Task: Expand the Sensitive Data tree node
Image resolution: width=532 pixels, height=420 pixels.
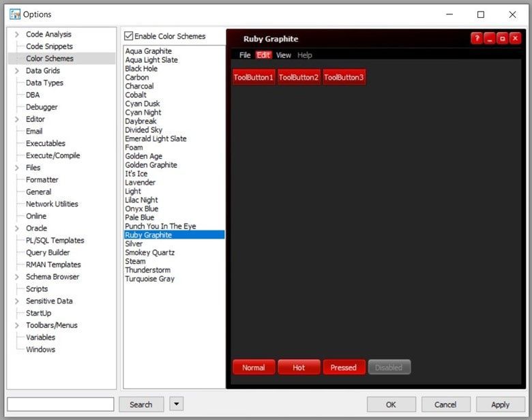Action: (17, 301)
